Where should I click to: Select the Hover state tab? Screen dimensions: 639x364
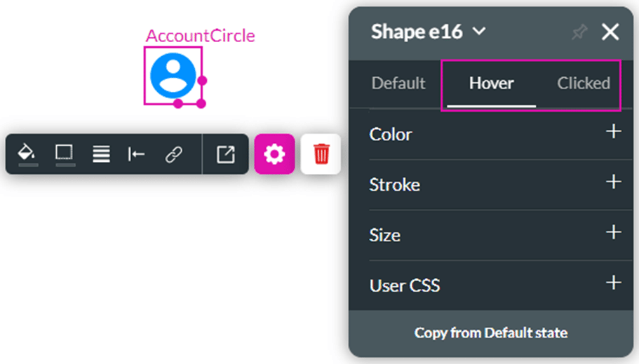pos(491,83)
